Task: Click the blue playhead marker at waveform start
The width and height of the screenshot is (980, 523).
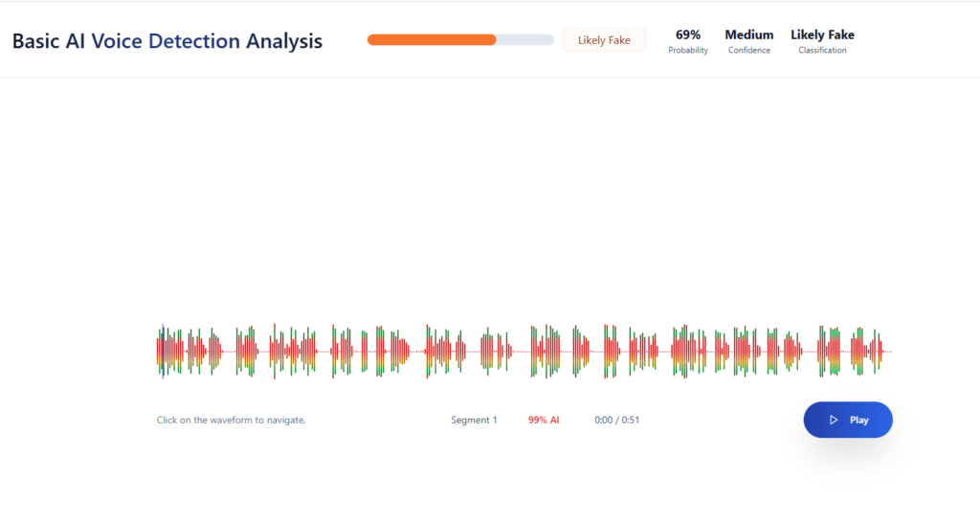Action: pos(163,352)
